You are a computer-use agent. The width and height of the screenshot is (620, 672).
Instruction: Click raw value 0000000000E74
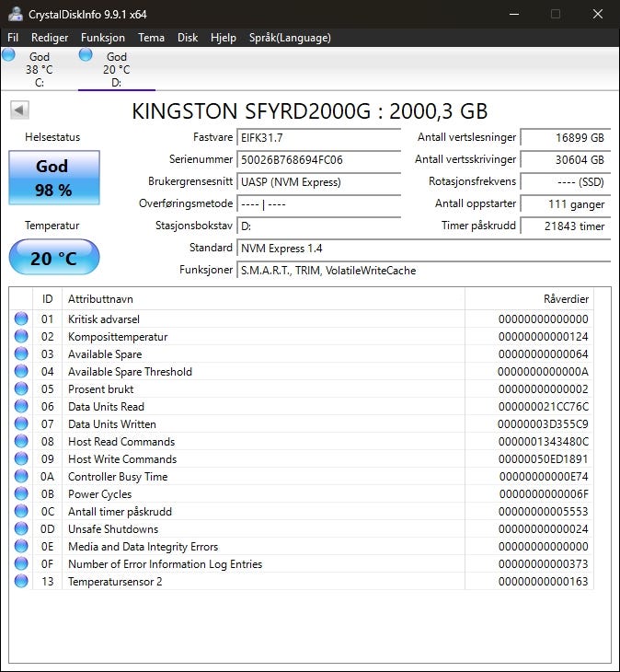tap(544, 476)
